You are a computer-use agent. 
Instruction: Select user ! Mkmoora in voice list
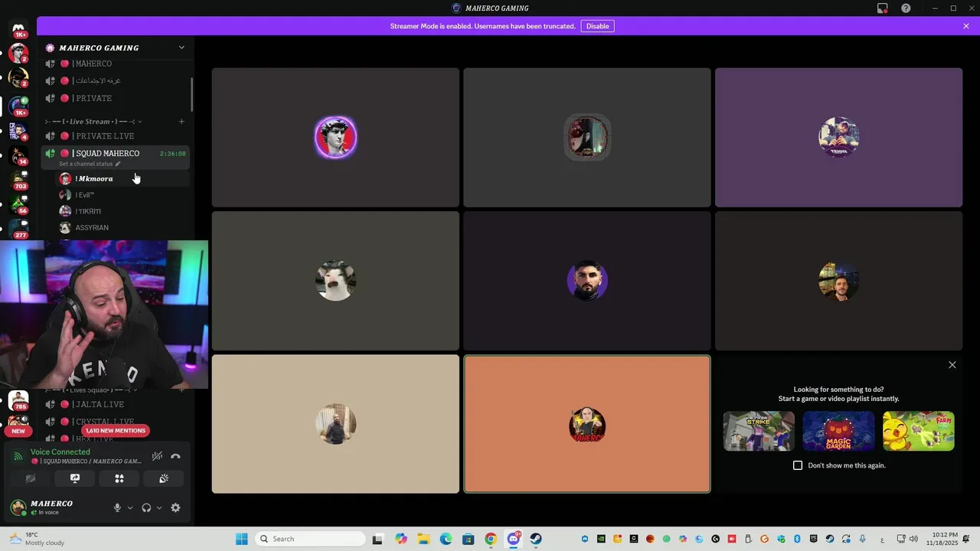tap(122, 178)
